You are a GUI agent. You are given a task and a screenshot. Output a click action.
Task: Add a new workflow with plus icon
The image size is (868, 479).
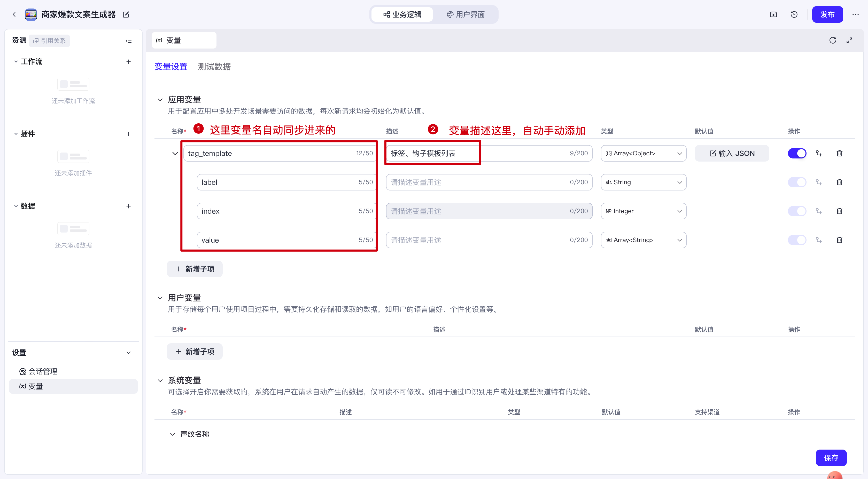point(128,62)
